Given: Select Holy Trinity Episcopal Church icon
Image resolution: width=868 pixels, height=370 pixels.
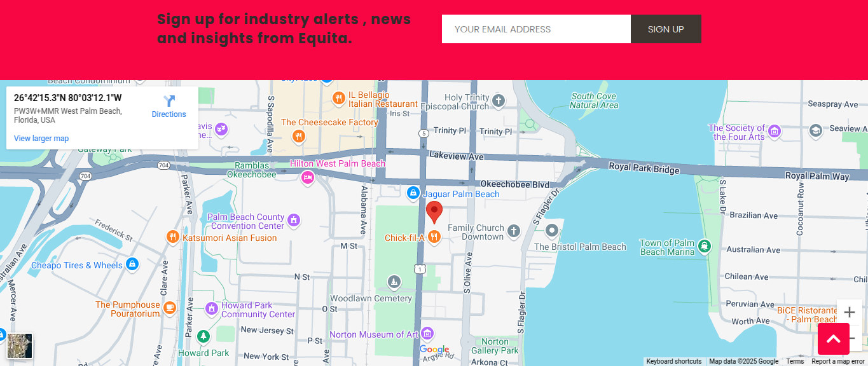Looking at the screenshot, I should click(x=499, y=100).
